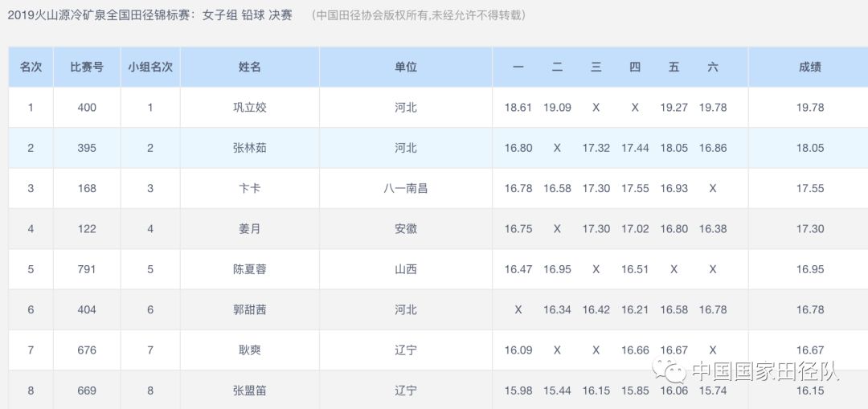
Task: Select athlete name 巩立姣
Action: pyautogui.click(x=250, y=108)
